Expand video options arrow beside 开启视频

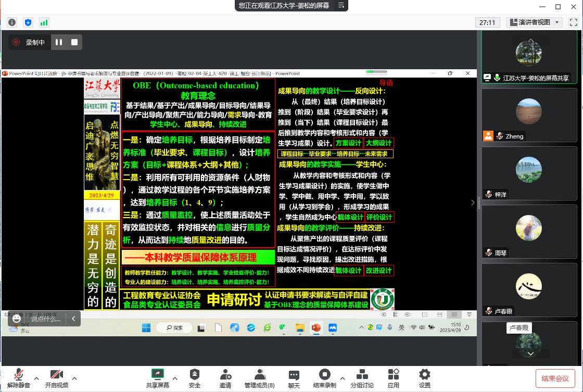[74, 378]
